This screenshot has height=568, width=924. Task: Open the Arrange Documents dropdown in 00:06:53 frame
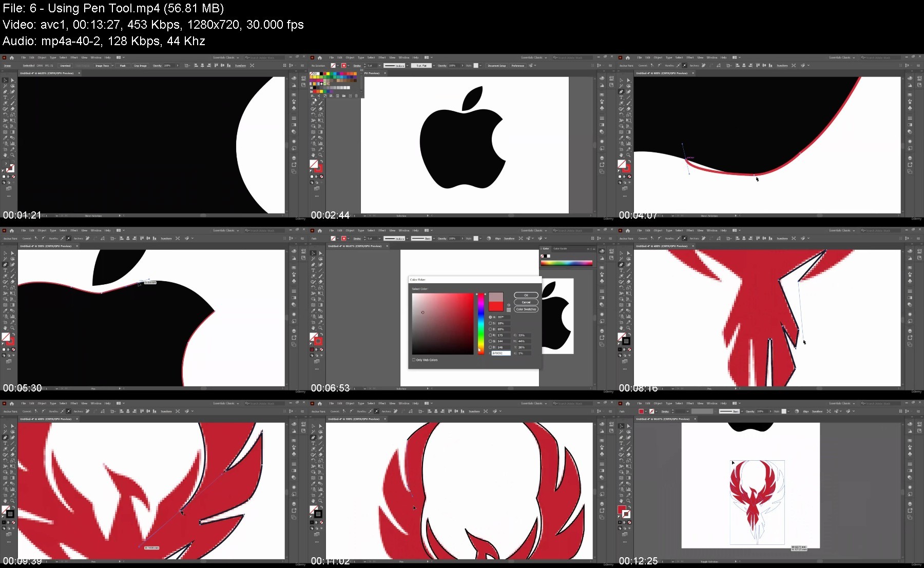click(x=428, y=230)
